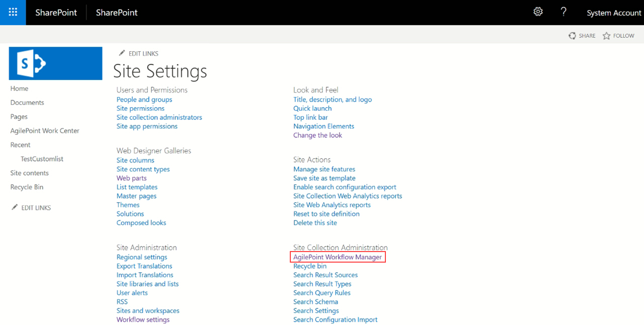This screenshot has width=644, height=325.
Task: Open Top link bar link
Action: 310,117
